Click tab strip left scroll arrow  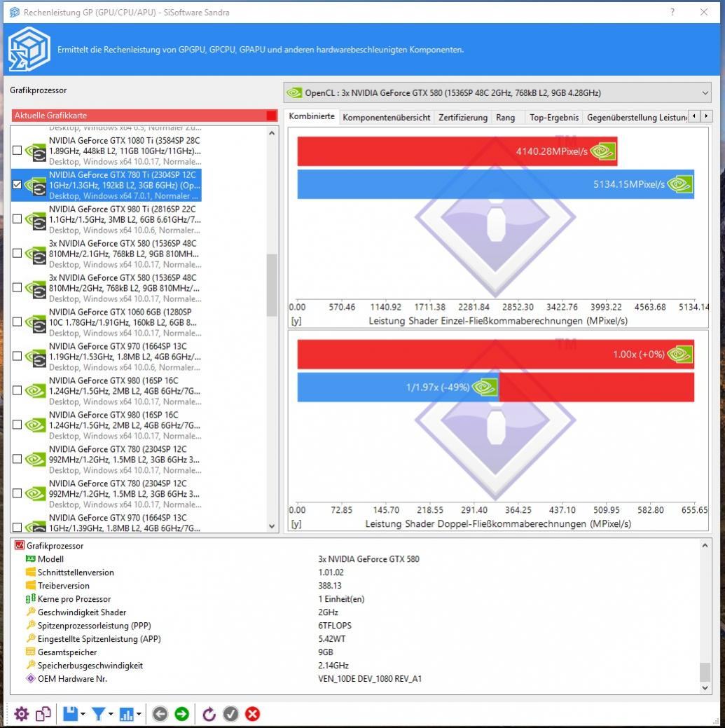(x=694, y=116)
